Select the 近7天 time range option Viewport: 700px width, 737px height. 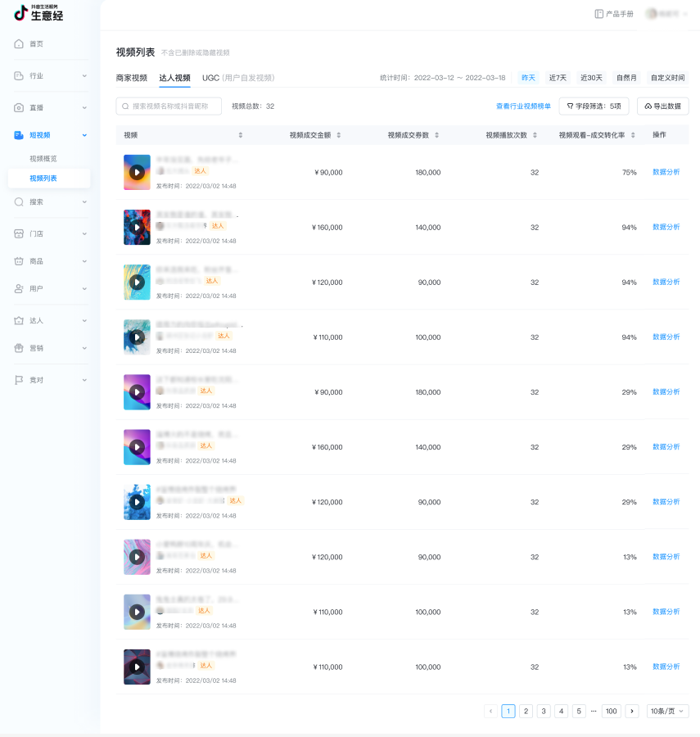pos(558,78)
